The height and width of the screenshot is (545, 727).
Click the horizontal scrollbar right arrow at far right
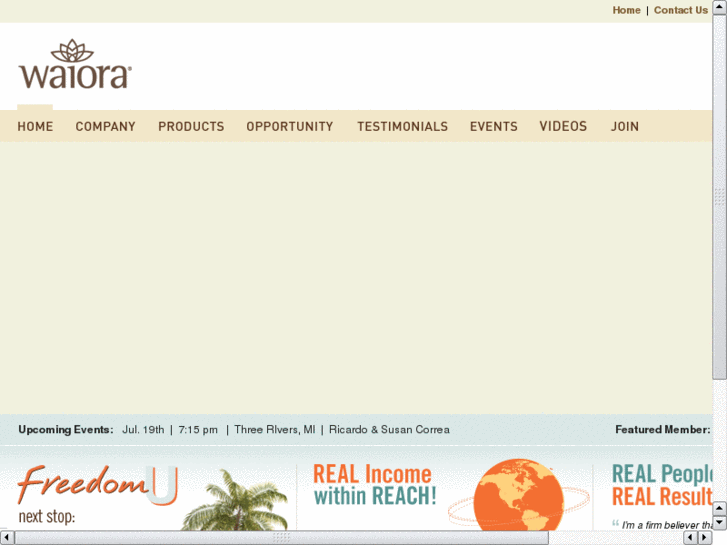[705, 538]
